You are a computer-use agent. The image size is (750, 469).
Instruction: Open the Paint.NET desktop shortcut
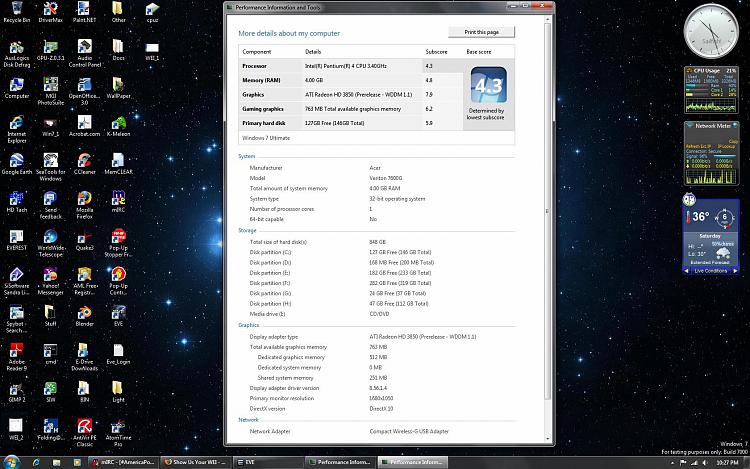point(85,12)
